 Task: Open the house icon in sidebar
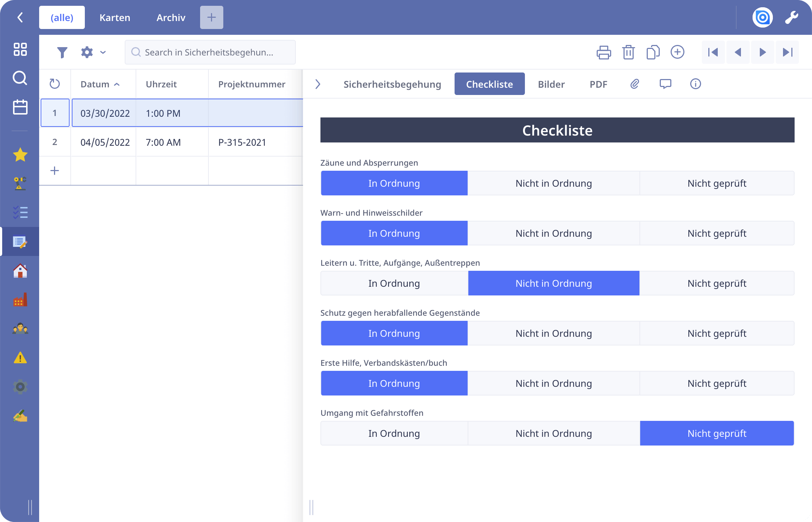pos(20,271)
